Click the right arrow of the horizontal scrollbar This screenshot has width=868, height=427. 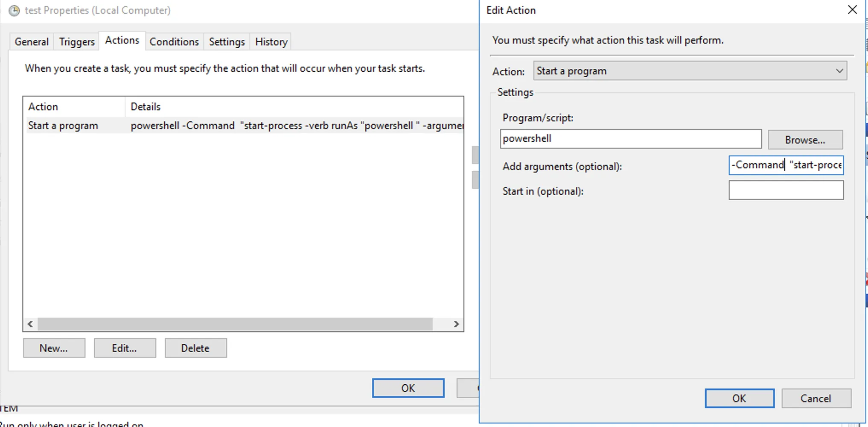pyautogui.click(x=456, y=324)
